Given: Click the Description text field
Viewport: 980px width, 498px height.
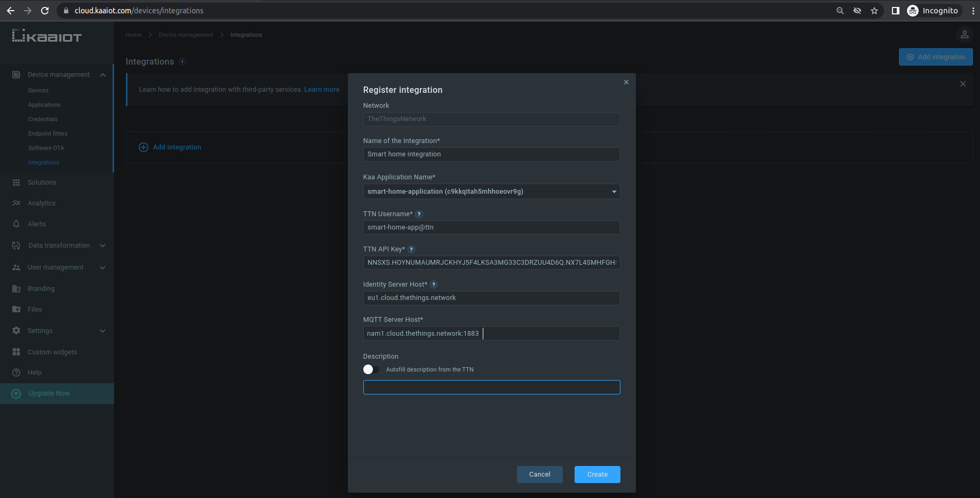Looking at the screenshot, I should tap(491, 388).
